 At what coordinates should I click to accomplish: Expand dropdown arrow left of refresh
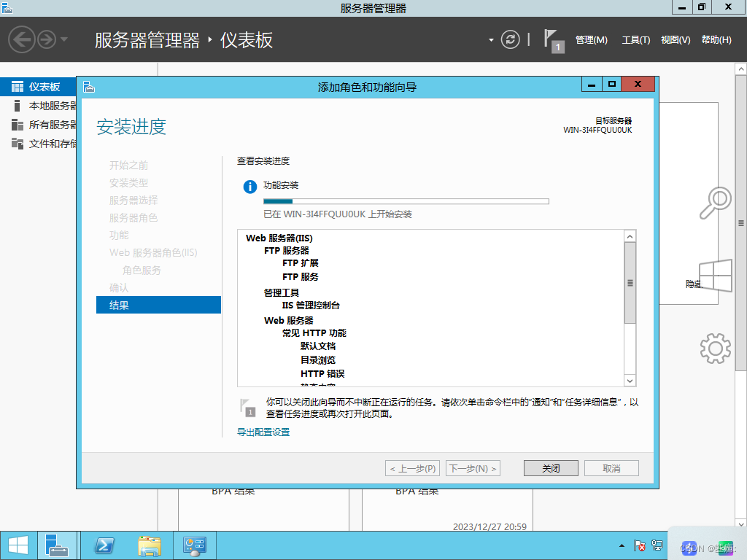pos(491,40)
